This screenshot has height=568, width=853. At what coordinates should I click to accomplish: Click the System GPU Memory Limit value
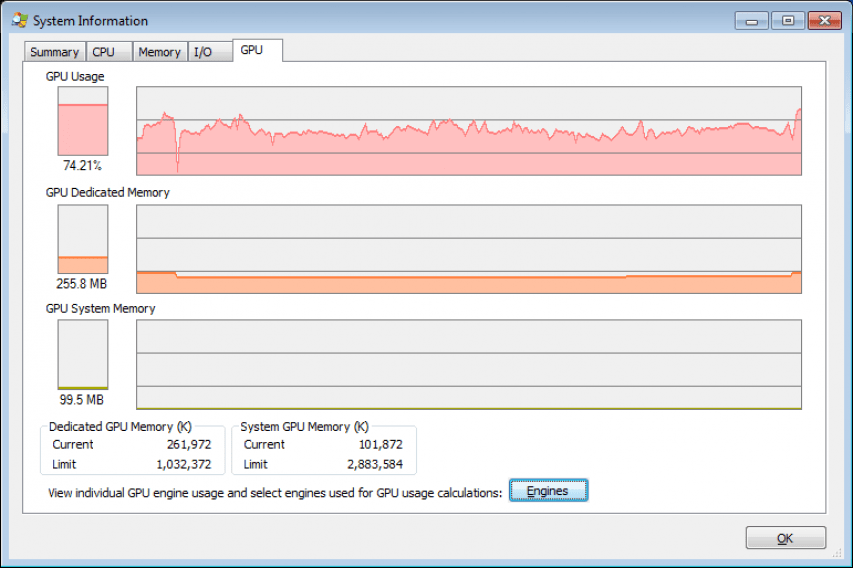[375, 464]
